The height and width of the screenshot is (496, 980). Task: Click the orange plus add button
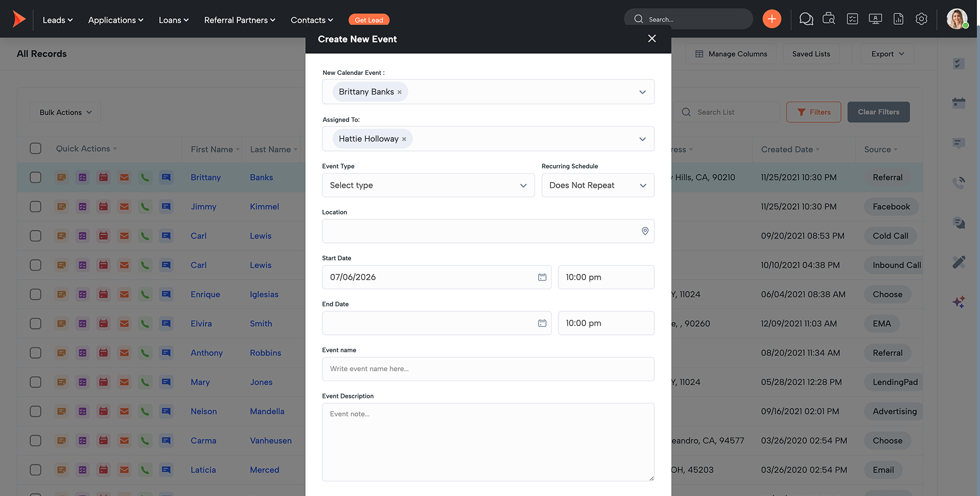click(771, 19)
